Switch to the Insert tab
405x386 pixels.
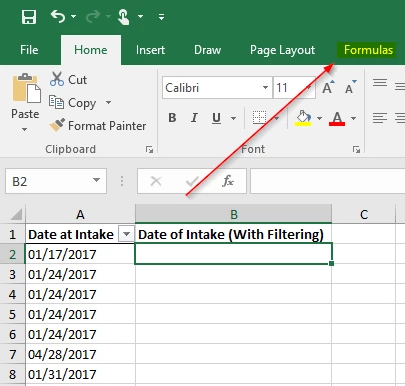(150, 50)
